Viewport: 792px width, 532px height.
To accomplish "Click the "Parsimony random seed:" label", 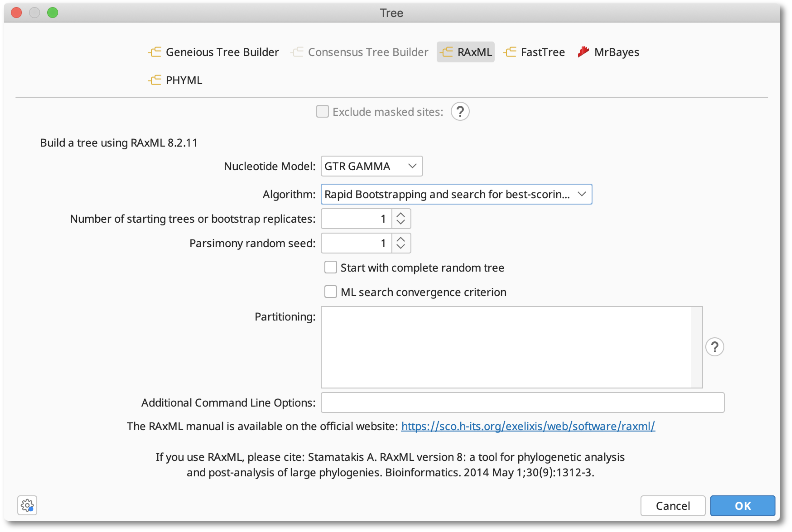I will 252,243.
